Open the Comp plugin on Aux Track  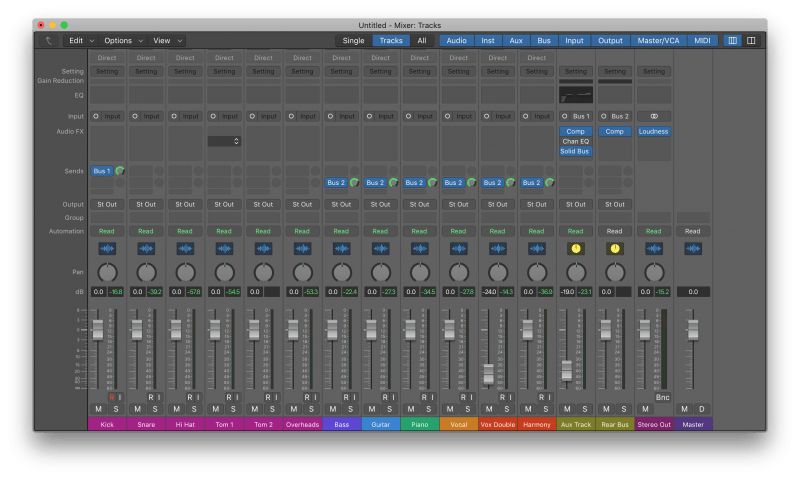point(576,132)
